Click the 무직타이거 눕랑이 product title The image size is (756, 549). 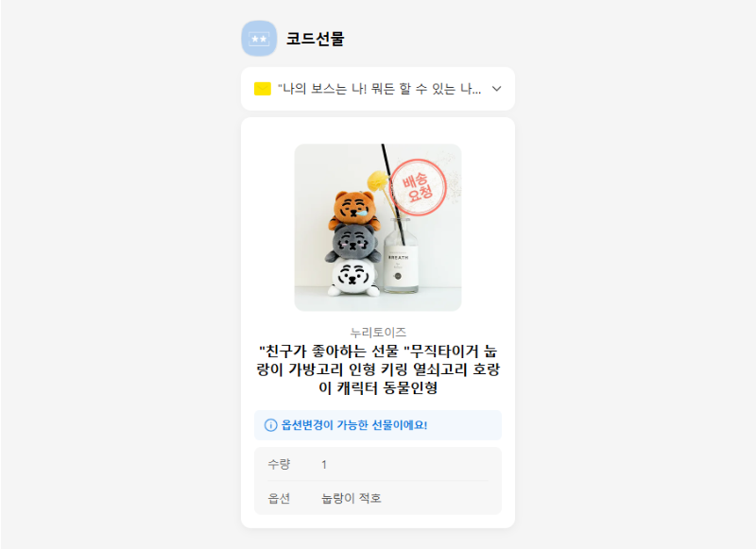point(378,369)
